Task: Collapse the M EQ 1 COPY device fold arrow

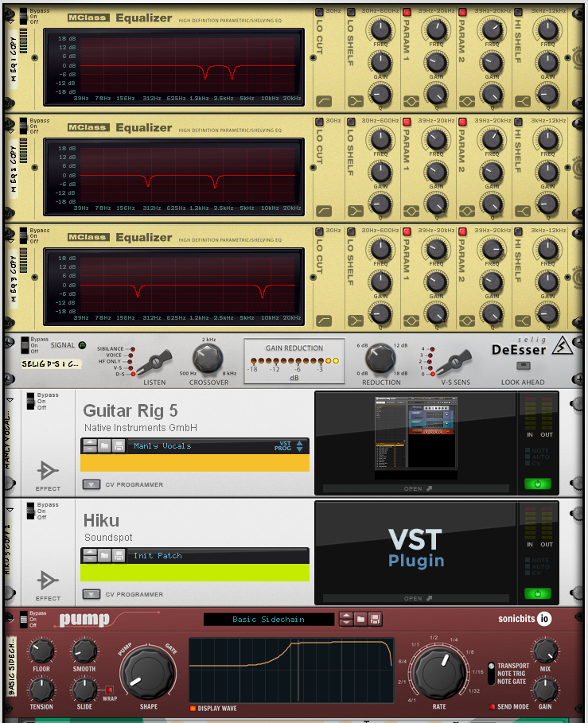Action: click(10, 21)
